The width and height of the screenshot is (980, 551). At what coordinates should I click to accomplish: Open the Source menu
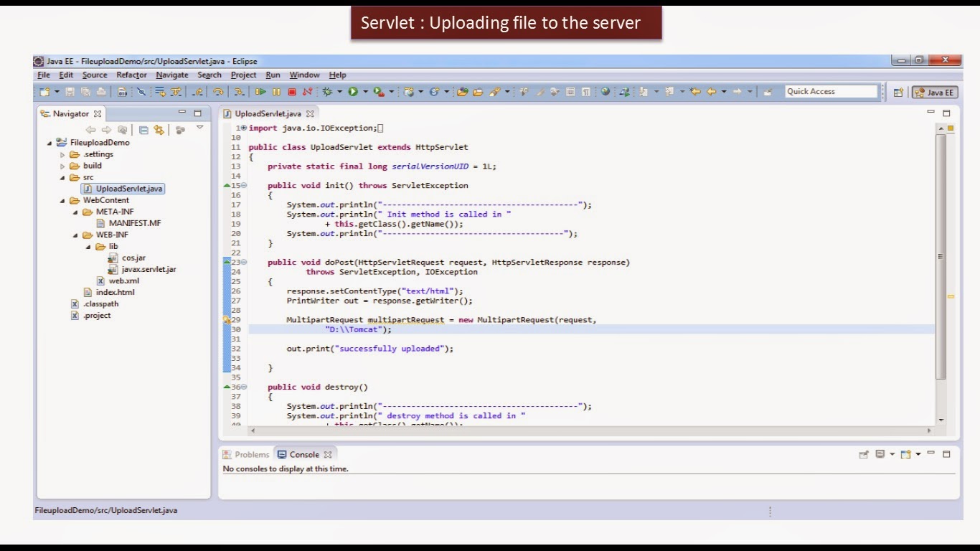point(95,75)
